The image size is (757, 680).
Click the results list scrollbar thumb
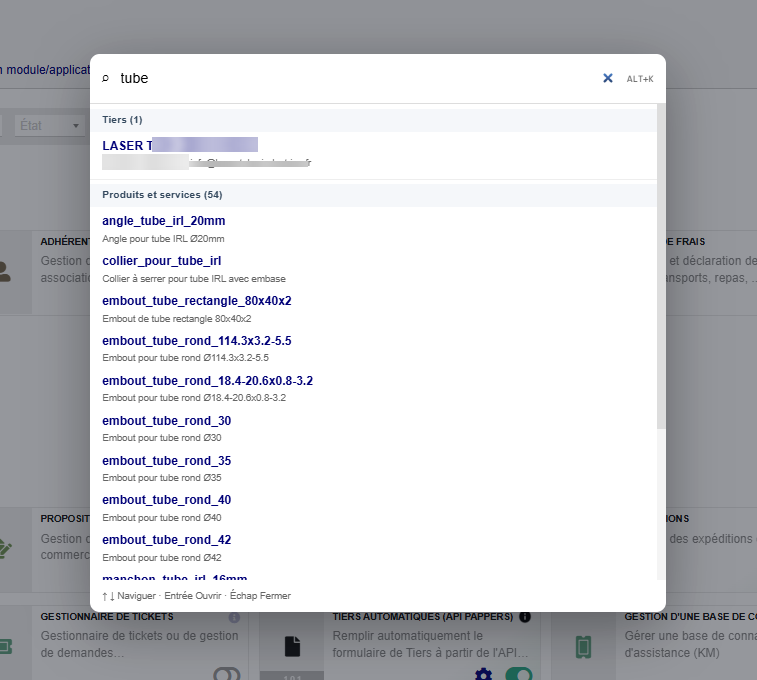[661, 266]
